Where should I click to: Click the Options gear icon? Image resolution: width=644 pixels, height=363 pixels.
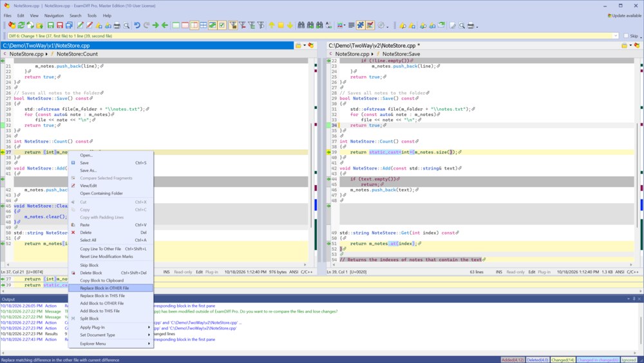click(381, 26)
